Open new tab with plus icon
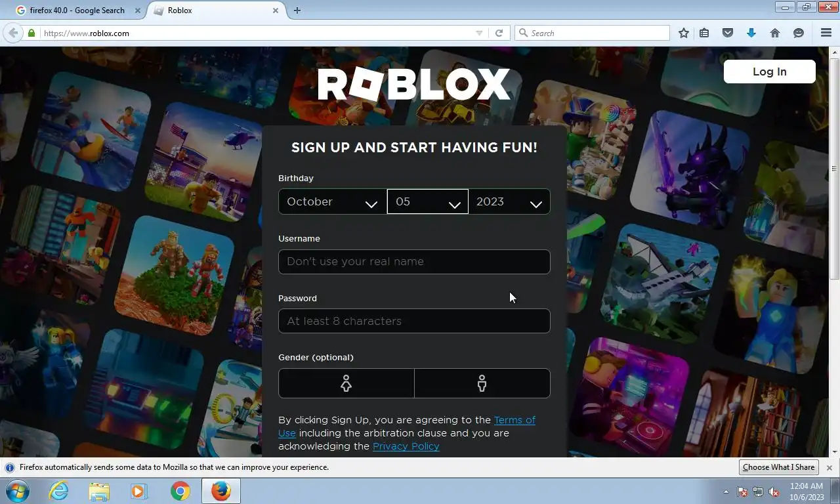This screenshot has height=504, width=840. tap(297, 10)
